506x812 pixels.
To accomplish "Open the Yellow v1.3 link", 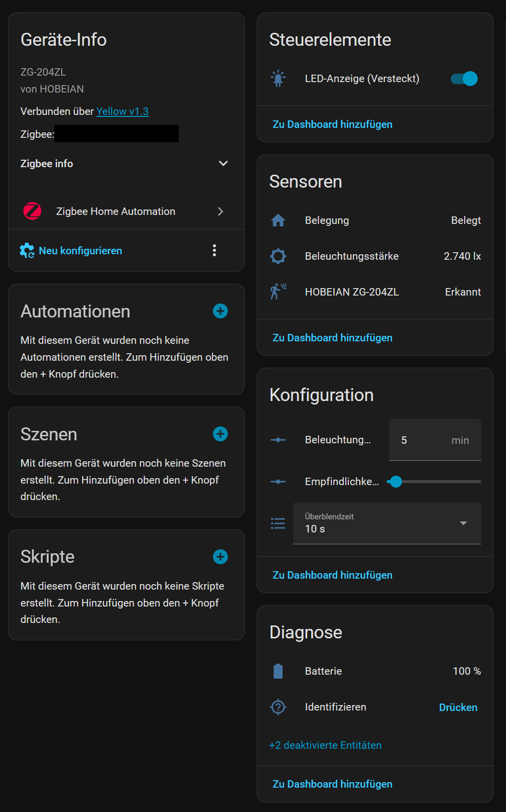I will [x=122, y=111].
